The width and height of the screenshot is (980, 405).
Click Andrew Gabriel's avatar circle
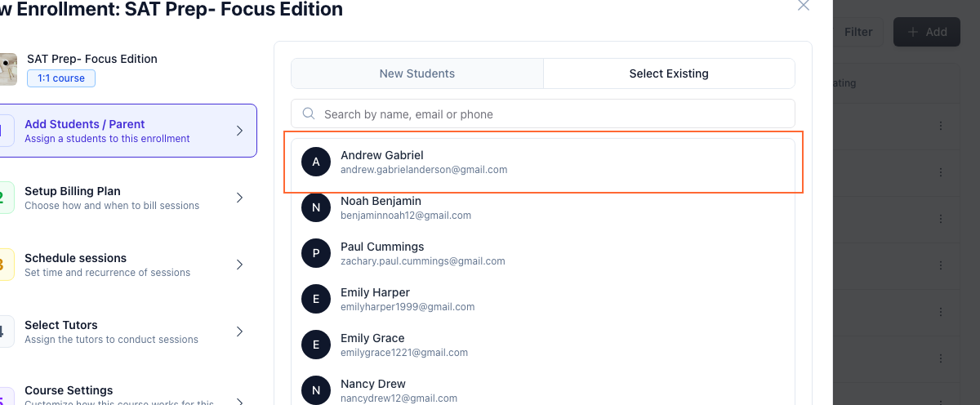tap(316, 162)
